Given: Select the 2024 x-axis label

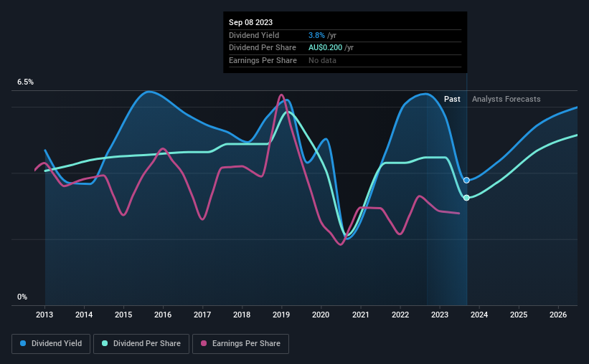Looking at the screenshot, I should (x=479, y=315).
